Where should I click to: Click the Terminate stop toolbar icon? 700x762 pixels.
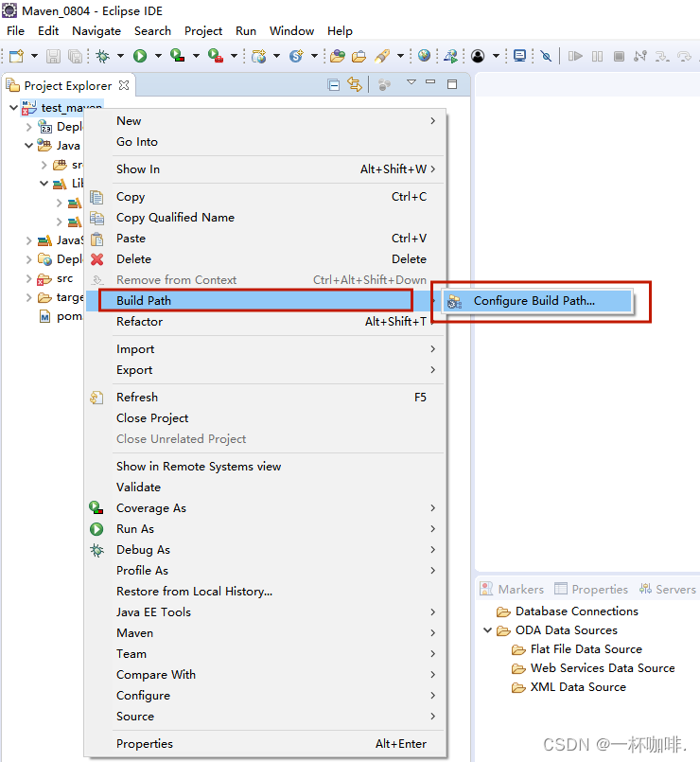[619, 57]
